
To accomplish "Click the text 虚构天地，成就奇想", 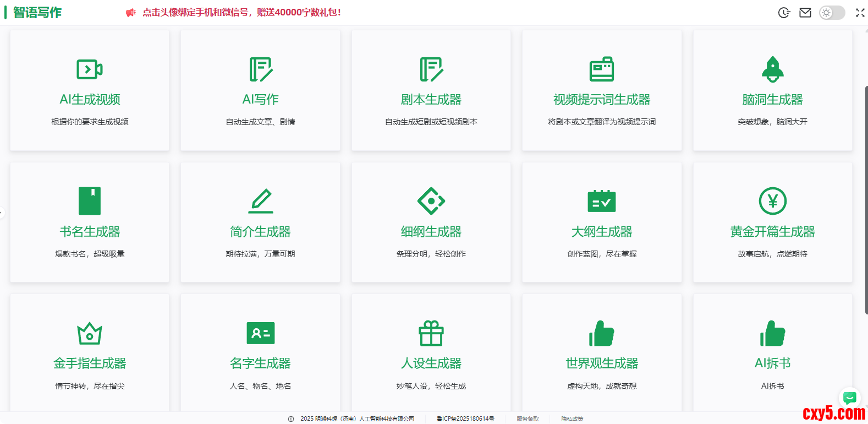I will point(602,386).
